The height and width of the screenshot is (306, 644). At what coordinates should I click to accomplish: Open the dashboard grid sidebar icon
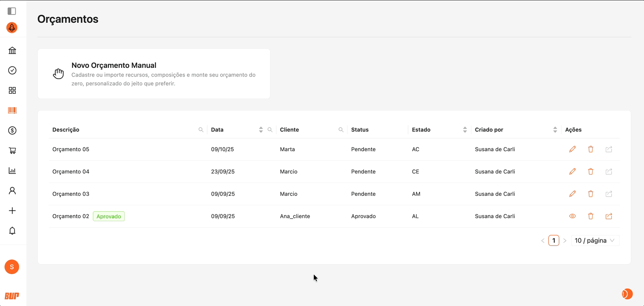click(12, 91)
